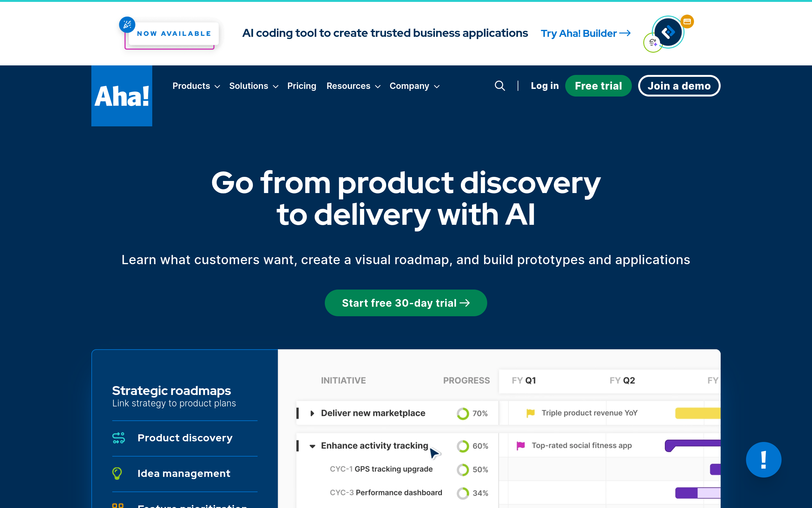Screen dimensions: 812x508
Task: Click the purple bar in Enhance activity tracking row
Action: coord(692,445)
